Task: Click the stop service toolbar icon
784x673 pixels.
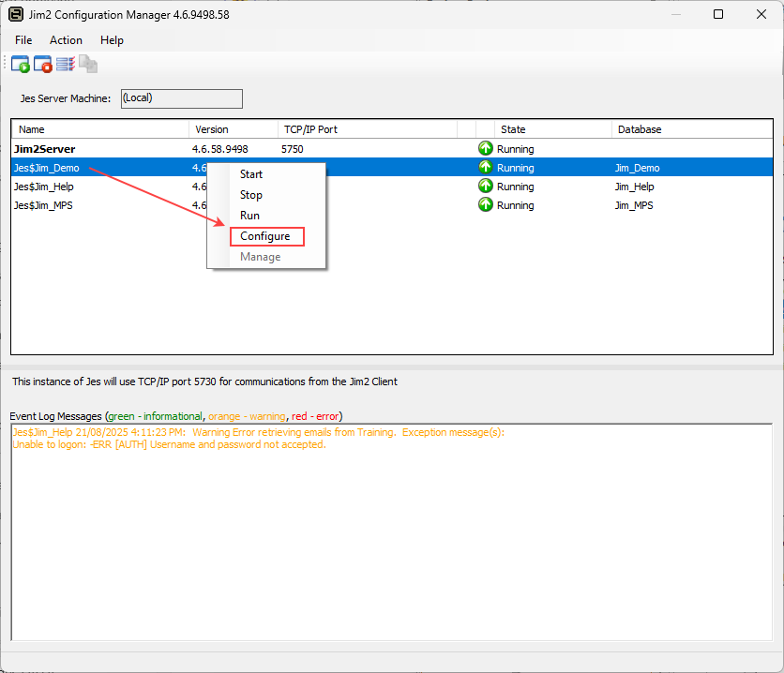Action: [x=41, y=64]
